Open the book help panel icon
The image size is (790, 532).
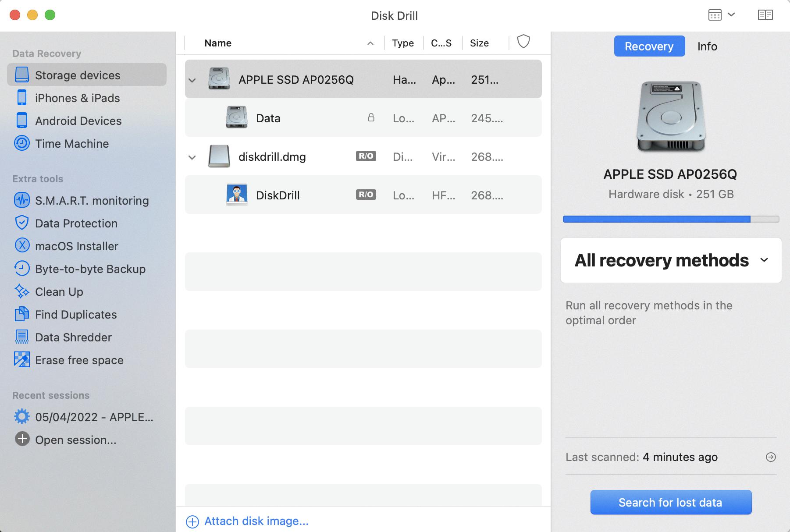pos(765,15)
